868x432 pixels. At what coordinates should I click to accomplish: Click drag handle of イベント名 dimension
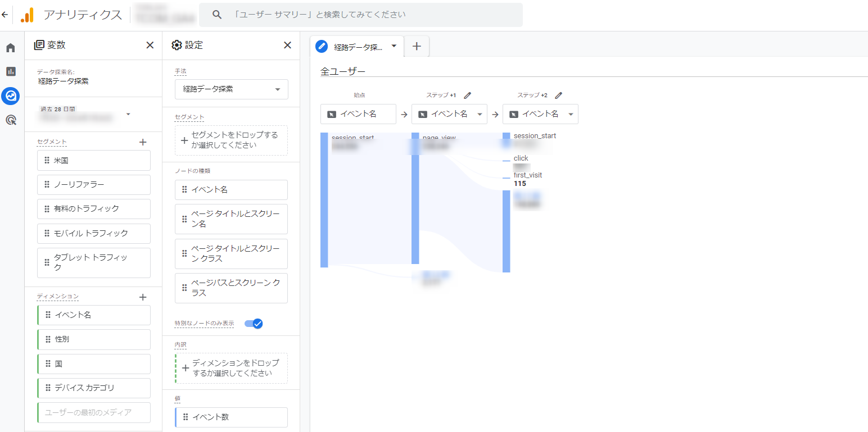click(x=48, y=315)
